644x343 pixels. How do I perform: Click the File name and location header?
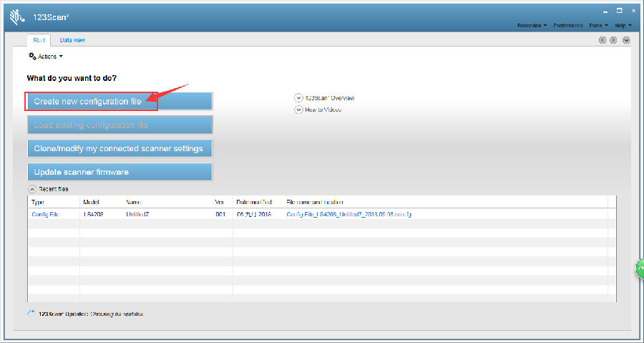(x=315, y=202)
